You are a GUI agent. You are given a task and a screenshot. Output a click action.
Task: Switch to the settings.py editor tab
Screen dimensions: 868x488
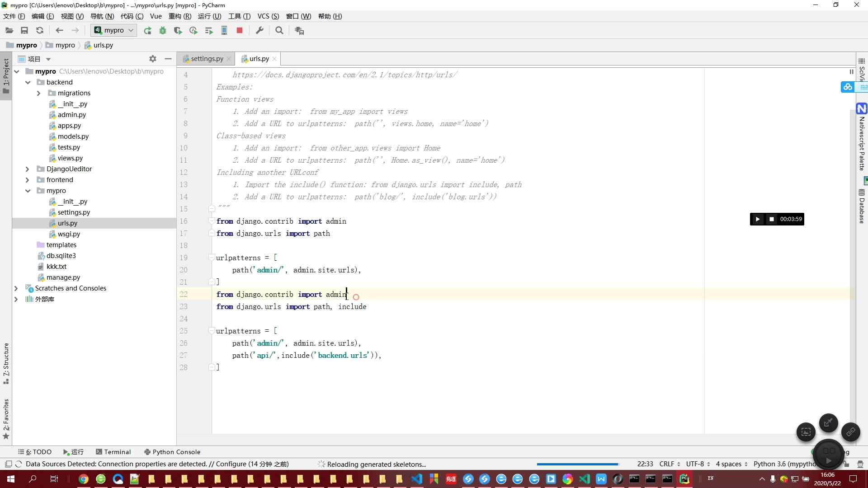207,59
